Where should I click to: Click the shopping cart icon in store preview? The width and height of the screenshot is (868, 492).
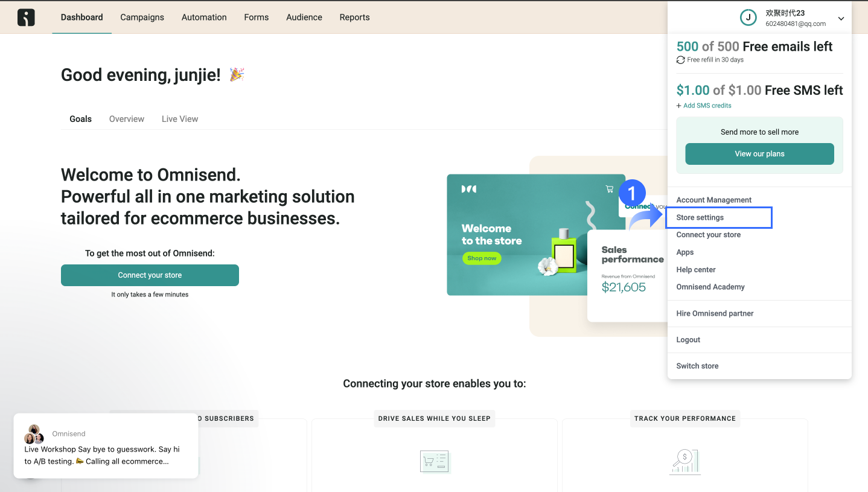click(610, 189)
